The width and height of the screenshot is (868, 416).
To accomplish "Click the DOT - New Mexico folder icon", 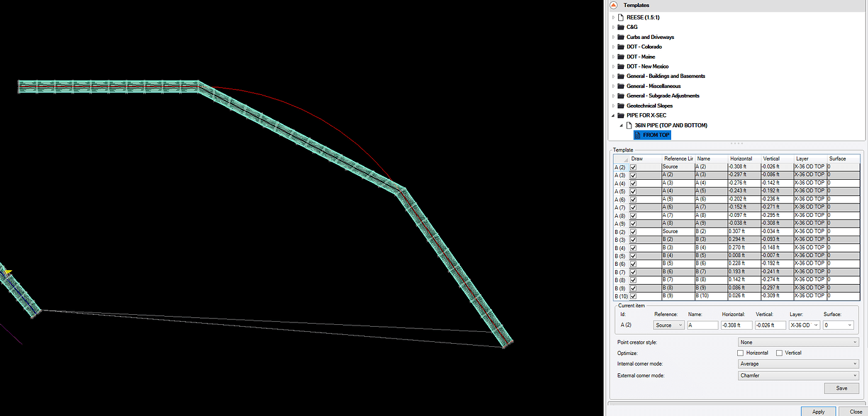I will [621, 66].
